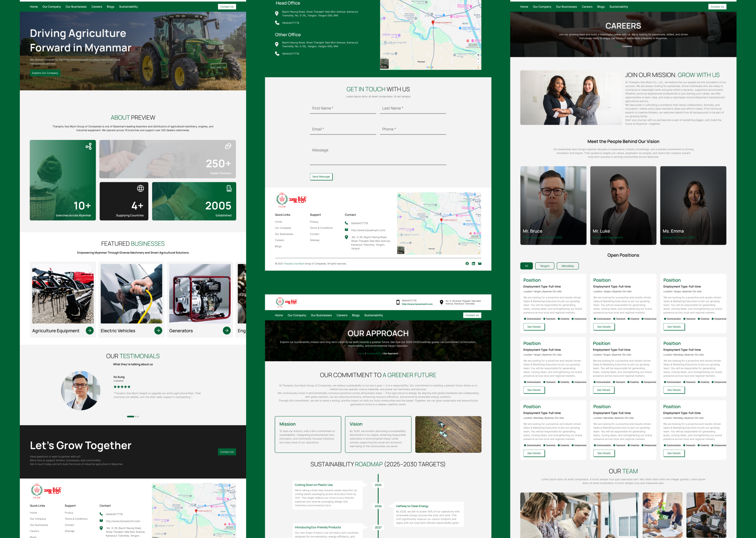
Task: Click the 2026 roadmap timeline marker
Action: (x=378, y=506)
